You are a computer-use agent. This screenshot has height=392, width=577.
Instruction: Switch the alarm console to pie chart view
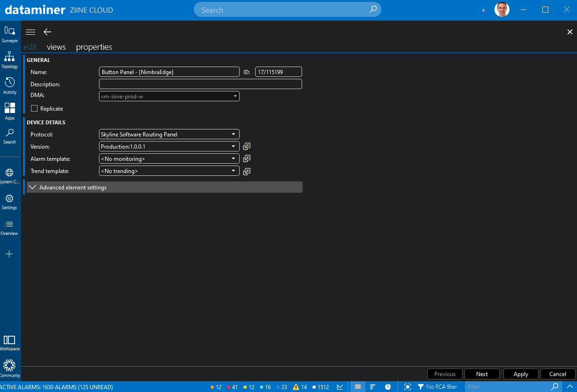pyautogui.click(x=388, y=387)
